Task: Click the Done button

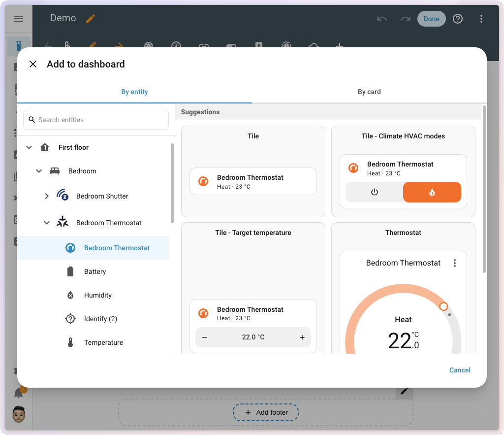Action: click(x=431, y=19)
